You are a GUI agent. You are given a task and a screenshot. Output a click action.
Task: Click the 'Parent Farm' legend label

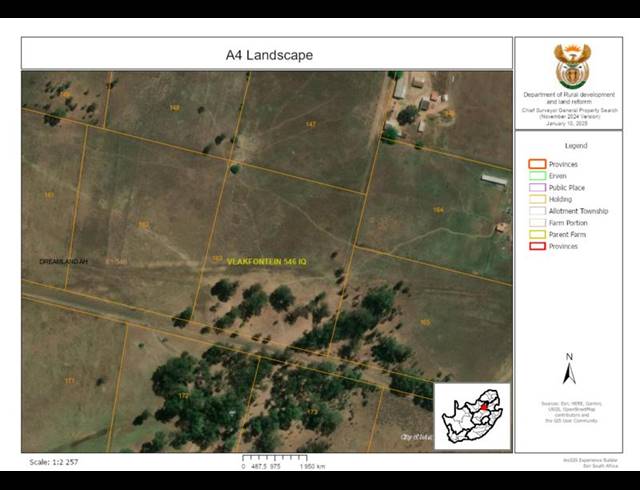(x=567, y=234)
